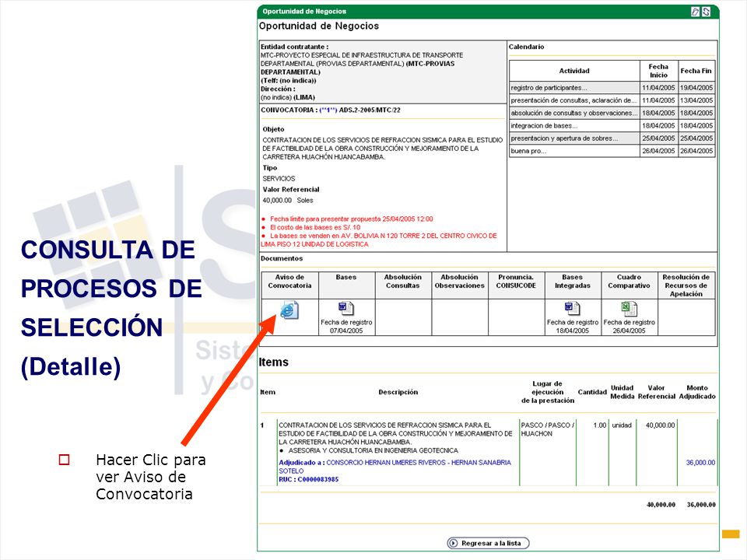The width and height of the screenshot is (747, 560).
Task: Click the pencil edit icon in green header
Action: [x=696, y=12]
